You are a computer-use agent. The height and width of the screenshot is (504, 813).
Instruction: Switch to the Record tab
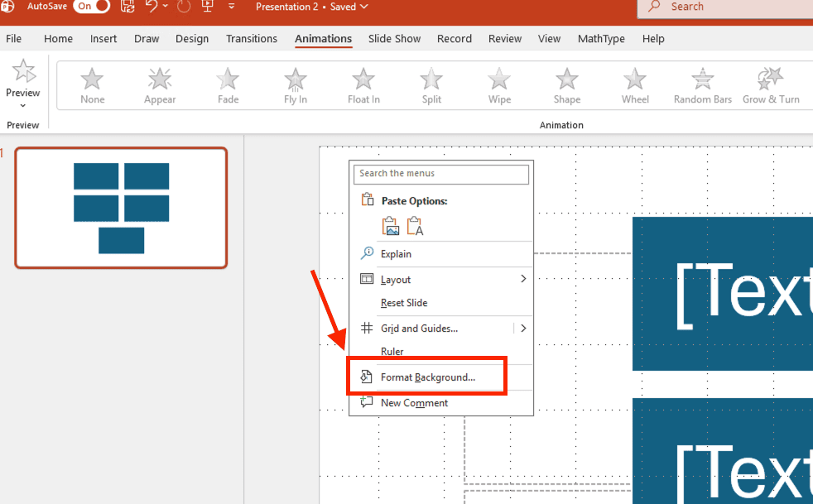point(455,39)
